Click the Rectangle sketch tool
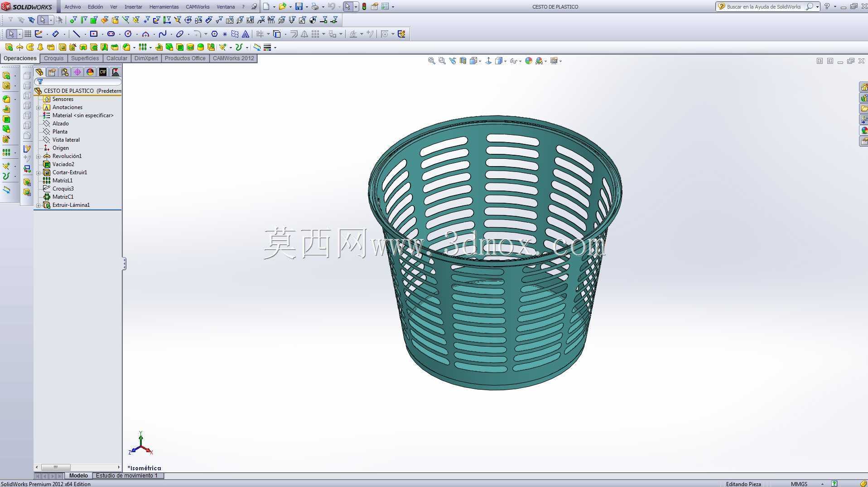This screenshot has height=487, width=868. point(94,34)
